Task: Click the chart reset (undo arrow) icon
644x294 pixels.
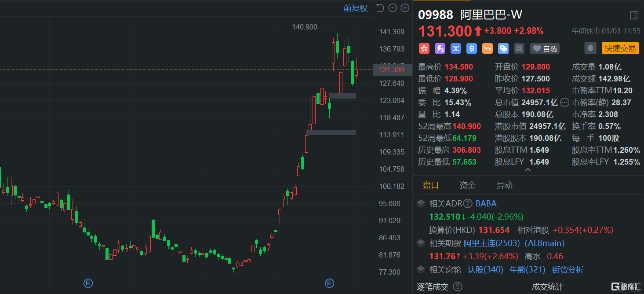Action: click(380, 8)
